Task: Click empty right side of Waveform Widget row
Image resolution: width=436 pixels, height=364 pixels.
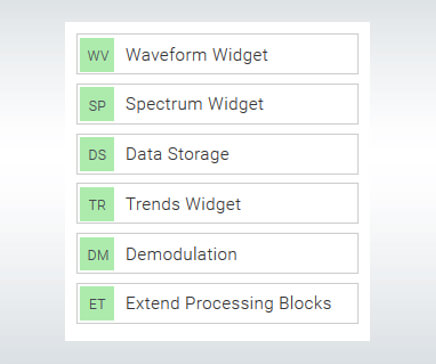Action: coord(313,54)
